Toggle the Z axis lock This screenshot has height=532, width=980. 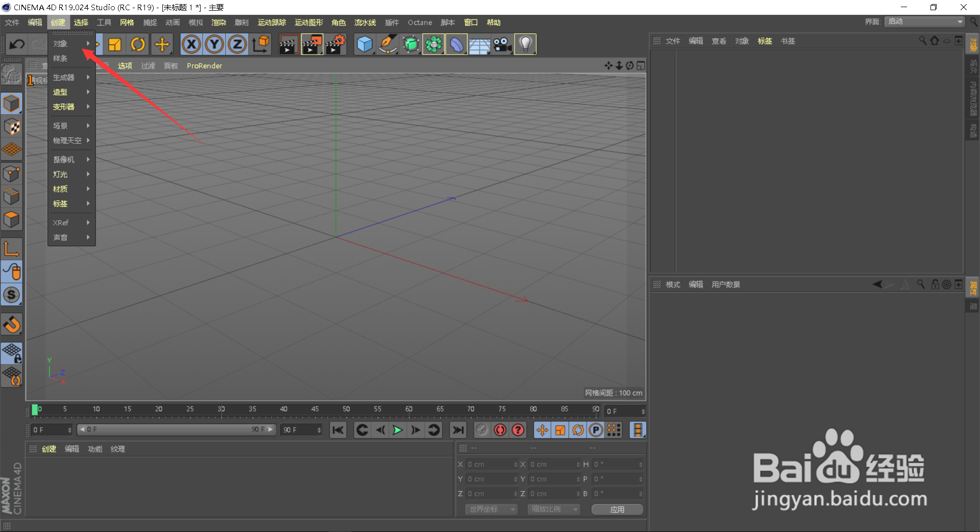(237, 44)
